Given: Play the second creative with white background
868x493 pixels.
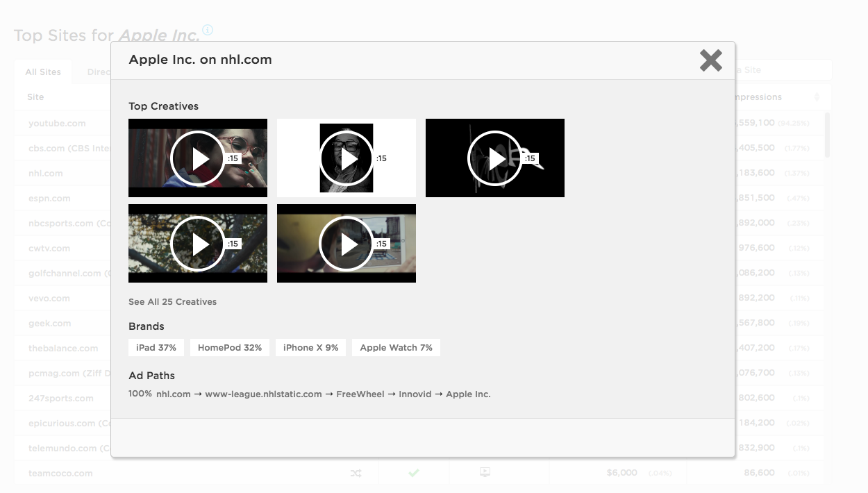Looking at the screenshot, I should [347, 158].
